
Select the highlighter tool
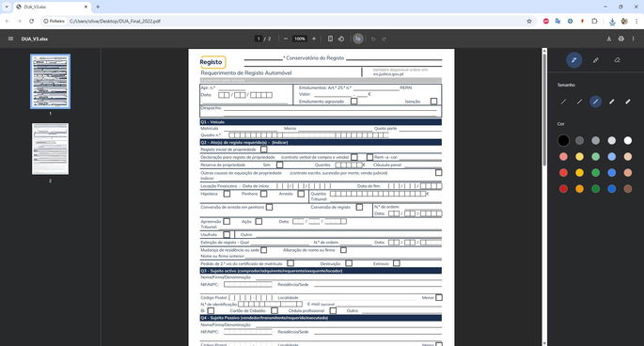(595, 60)
